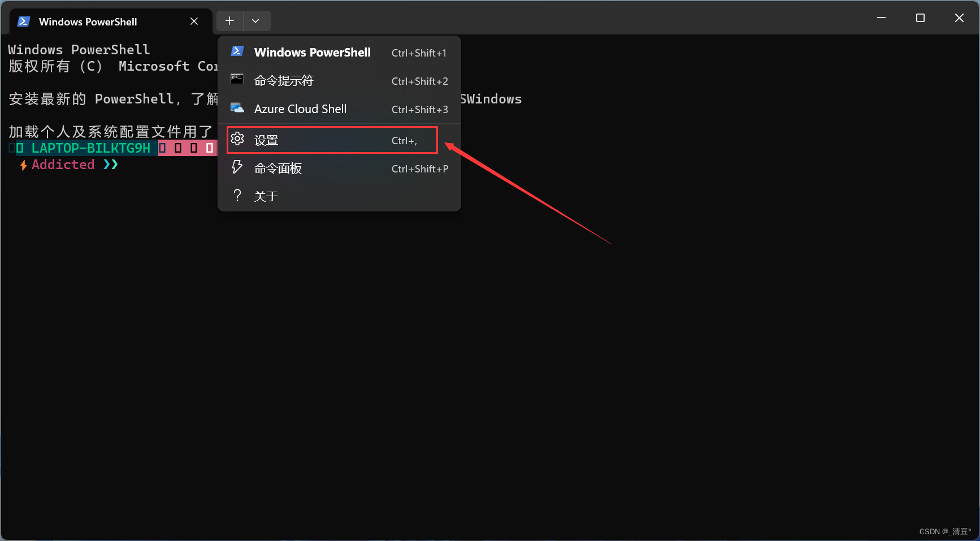Click the question mark icon beside 关于
The width and height of the screenshot is (980, 541).
coord(237,196)
